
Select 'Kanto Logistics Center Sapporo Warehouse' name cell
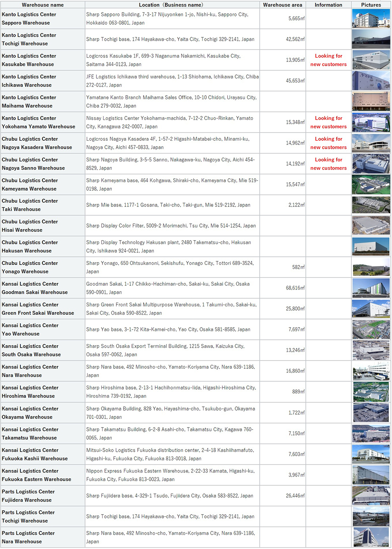click(x=43, y=18)
